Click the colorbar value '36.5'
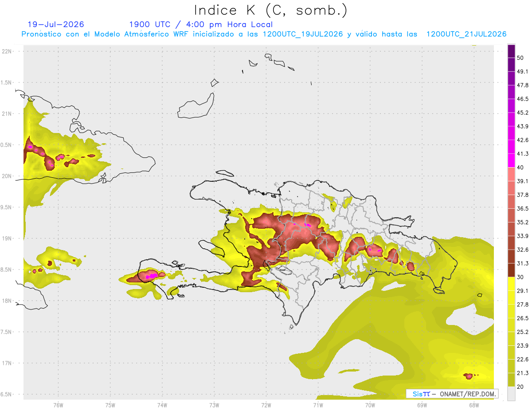The height and width of the screenshot is (411, 532). [x=523, y=209]
